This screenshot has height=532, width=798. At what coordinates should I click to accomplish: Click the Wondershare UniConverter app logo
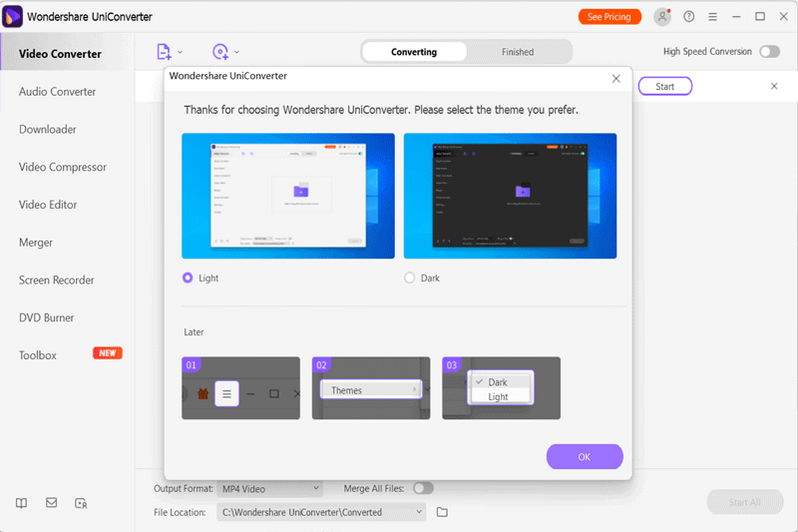tap(13, 16)
